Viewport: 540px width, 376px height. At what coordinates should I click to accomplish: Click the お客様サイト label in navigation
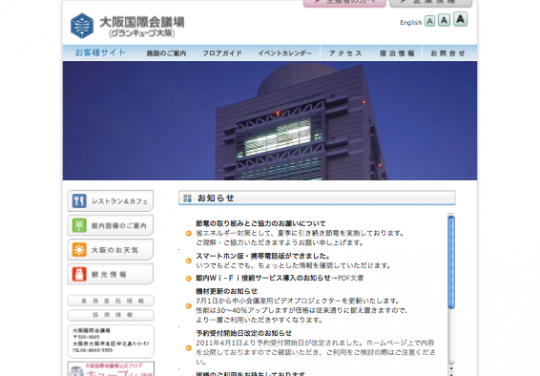coord(100,53)
